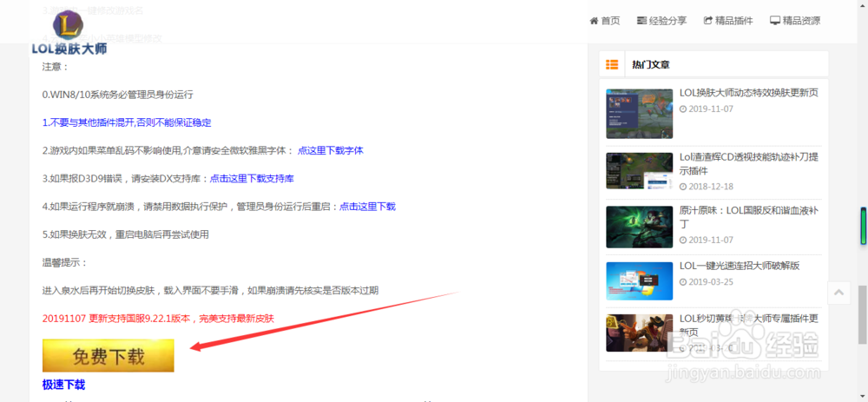The height and width of the screenshot is (402, 868).
Task: Click the text 5.如果换肤无效,重启电脑后再尝试使用
Action: pos(126,234)
